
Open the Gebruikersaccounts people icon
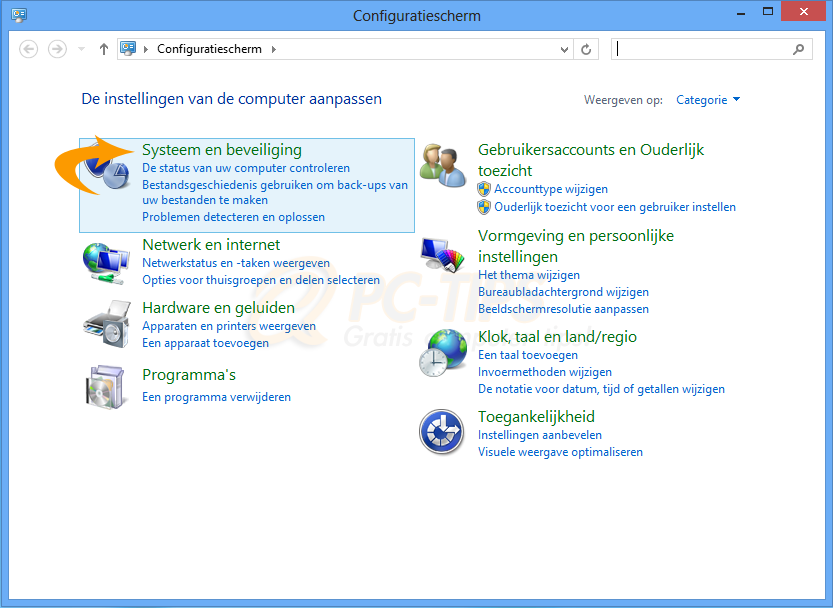coord(443,165)
